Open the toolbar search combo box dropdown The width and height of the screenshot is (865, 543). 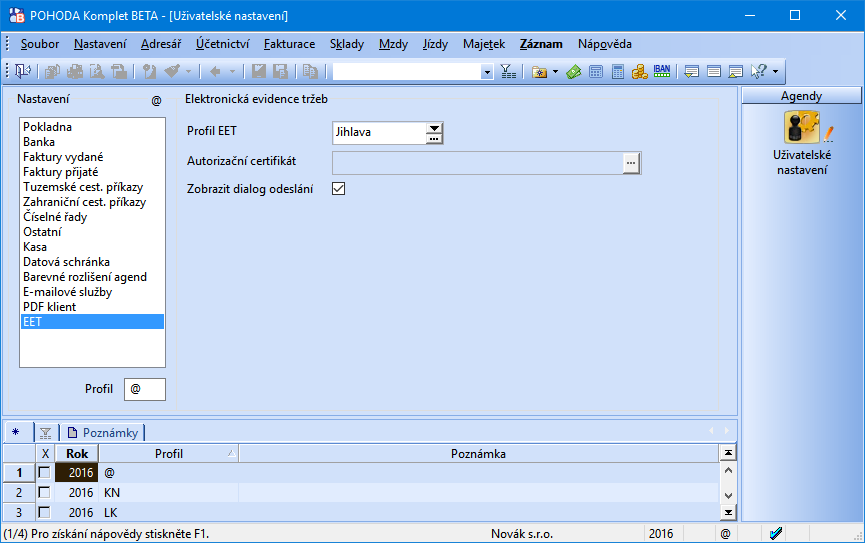(487, 72)
